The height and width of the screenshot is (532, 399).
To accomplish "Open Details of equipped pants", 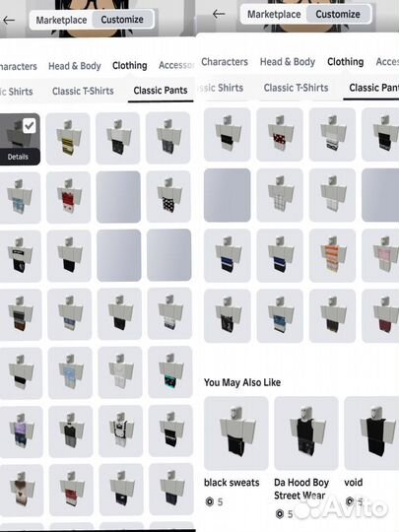I will (x=18, y=157).
